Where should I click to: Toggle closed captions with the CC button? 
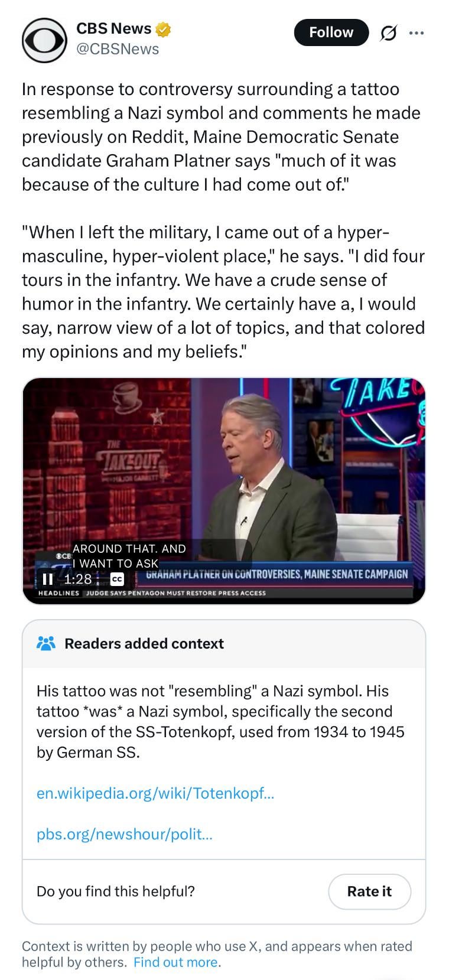coord(117,579)
